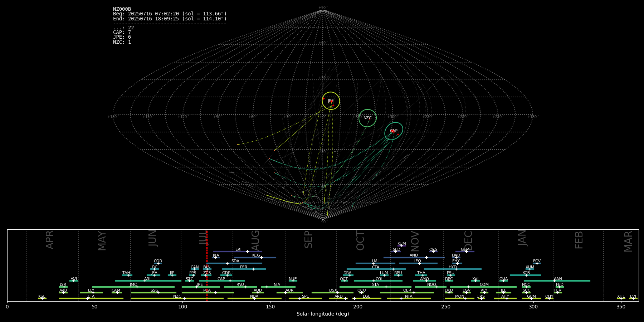Click the 'Solar longitude (deg)' axis title
This screenshot has width=644, height=322.
(x=323, y=314)
